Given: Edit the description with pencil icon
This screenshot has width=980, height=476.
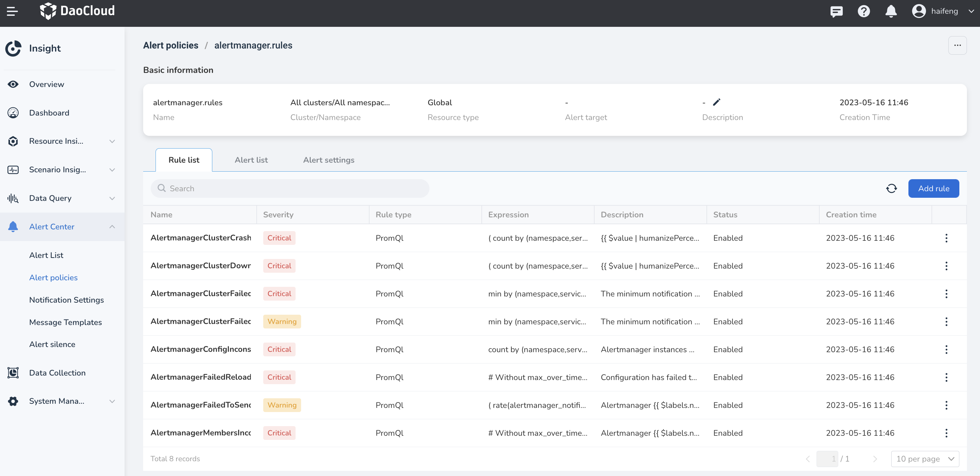Looking at the screenshot, I should click(716, 102).
